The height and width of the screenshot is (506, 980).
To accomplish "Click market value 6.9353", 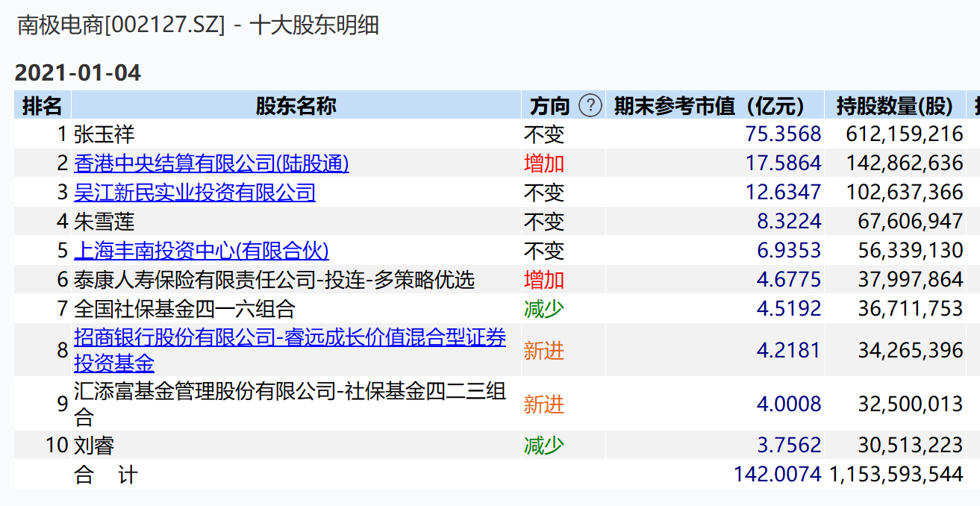I will point(789,251).
